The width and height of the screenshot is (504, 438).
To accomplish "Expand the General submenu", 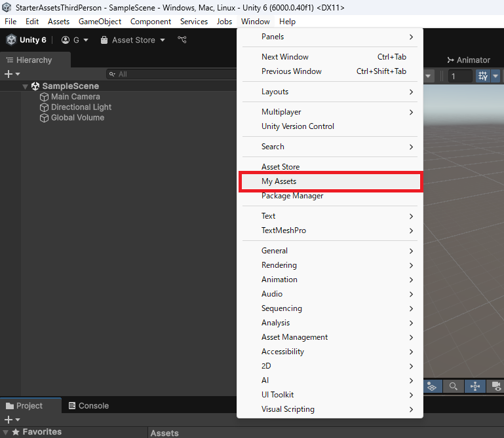I will (330, 251).
